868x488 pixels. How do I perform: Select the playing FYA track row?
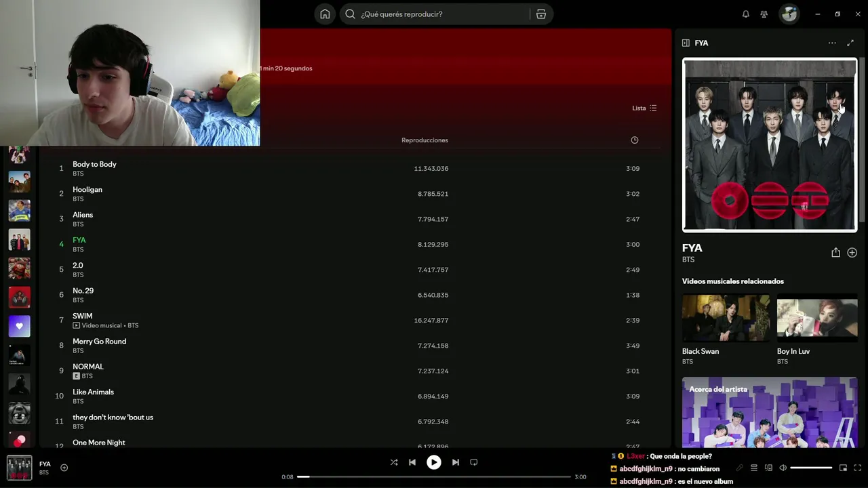(349, 244)
